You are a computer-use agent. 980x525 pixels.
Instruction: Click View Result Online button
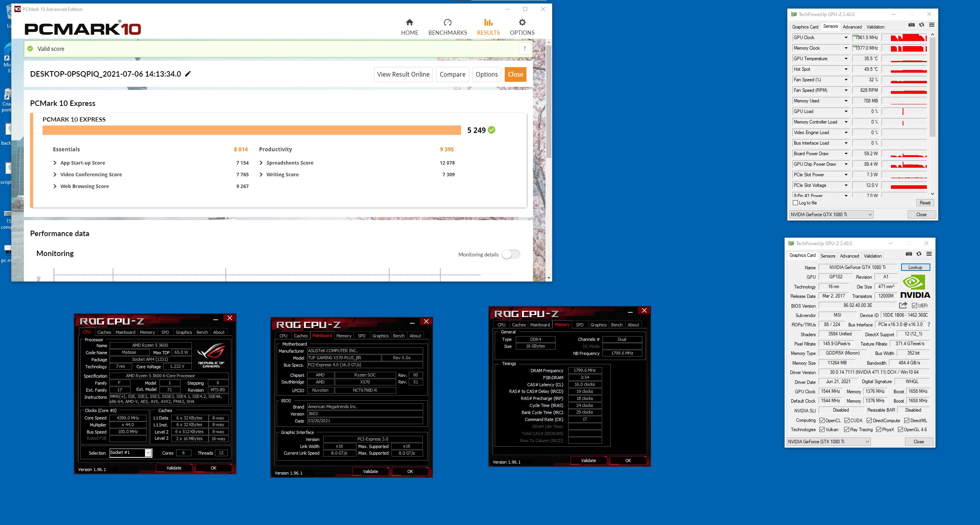[x=403, y=74]
